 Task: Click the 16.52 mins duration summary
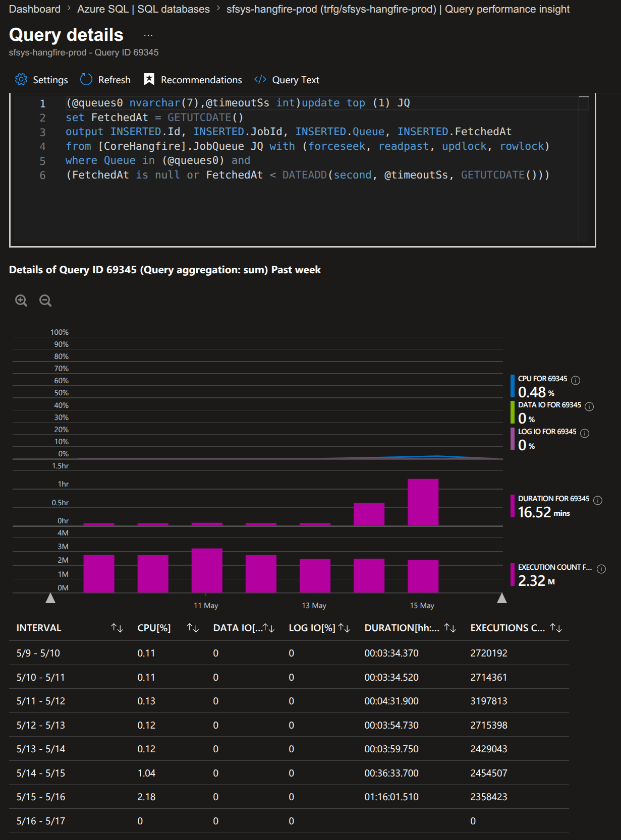pos(544,512)
